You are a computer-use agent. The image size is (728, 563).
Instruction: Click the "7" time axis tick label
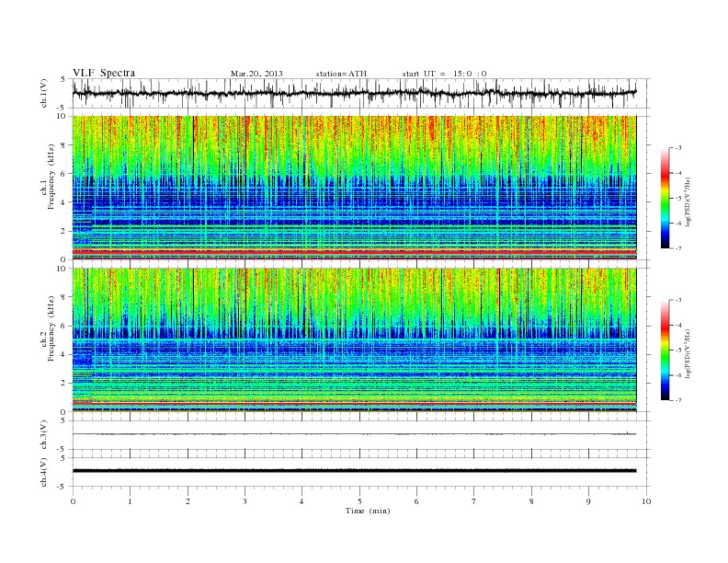pyautogui.click(x=474, y=501)
